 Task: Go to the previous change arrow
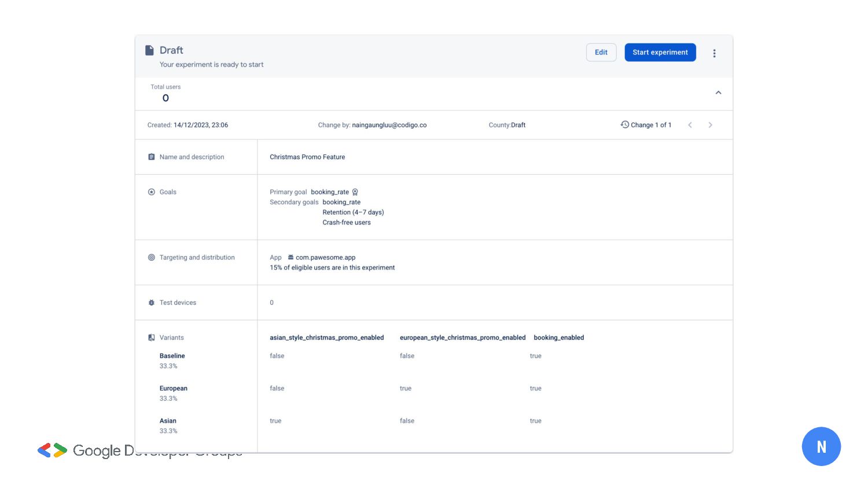pos(690,125)
